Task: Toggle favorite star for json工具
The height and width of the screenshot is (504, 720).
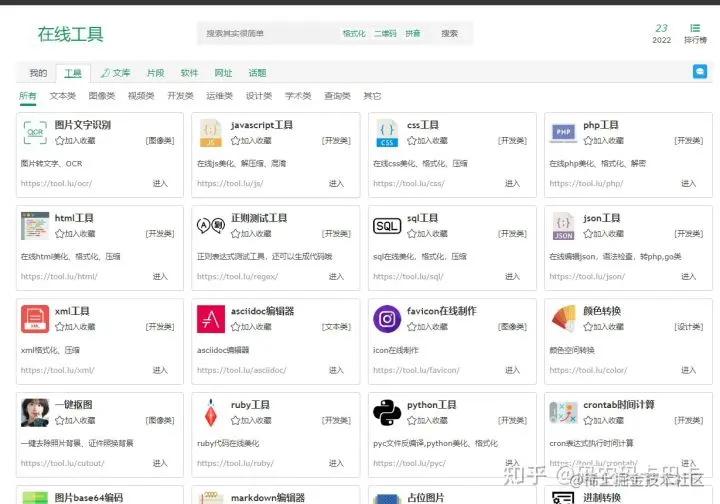Action: pos(588,234)
